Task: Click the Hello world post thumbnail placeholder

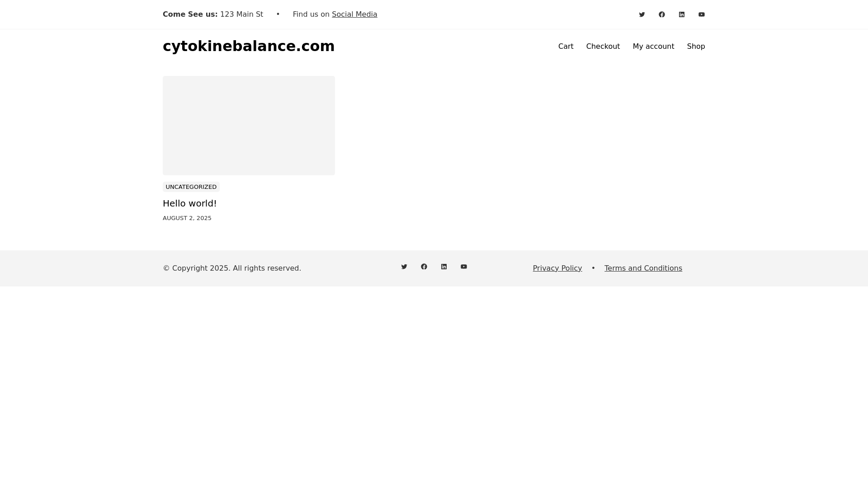Action: click(249, 126)
